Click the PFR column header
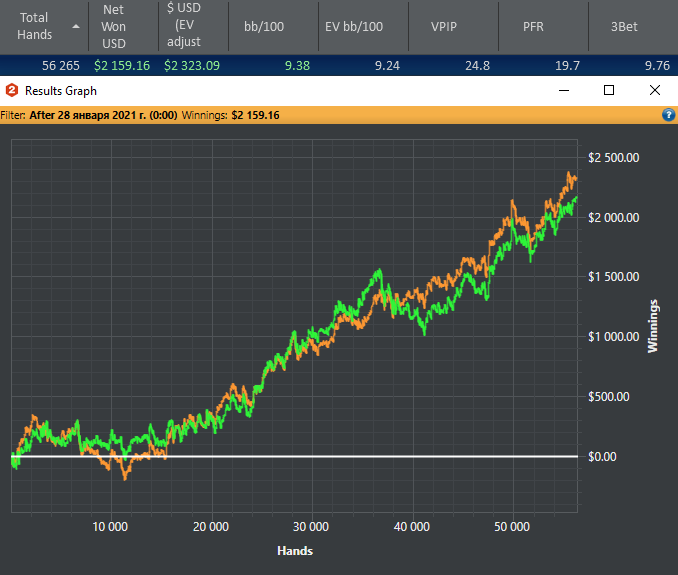This screenshot has width=678, height=575. [533, 26]
